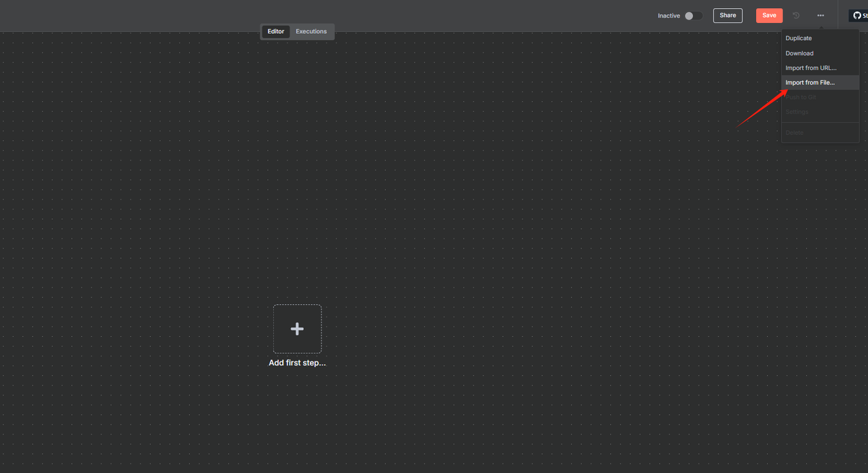
Task: Open Settings from the dropdown menu
Action: [x=820, y=112]
